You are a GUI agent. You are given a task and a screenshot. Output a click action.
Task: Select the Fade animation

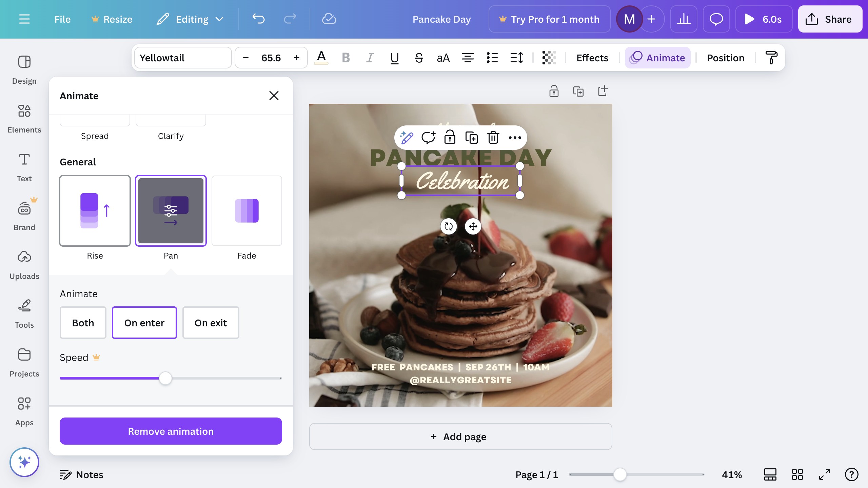(247, 211)
